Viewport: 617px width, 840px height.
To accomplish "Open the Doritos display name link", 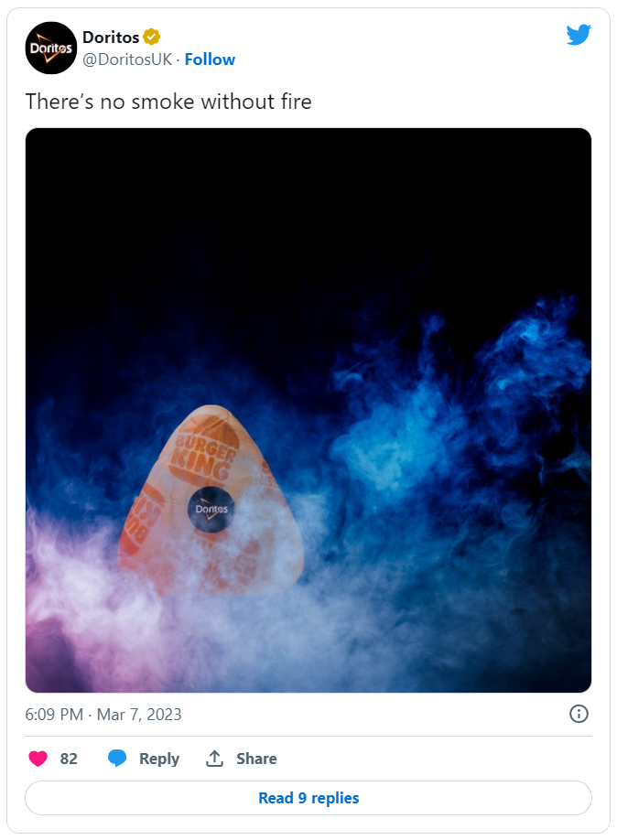I will point(111,37).
